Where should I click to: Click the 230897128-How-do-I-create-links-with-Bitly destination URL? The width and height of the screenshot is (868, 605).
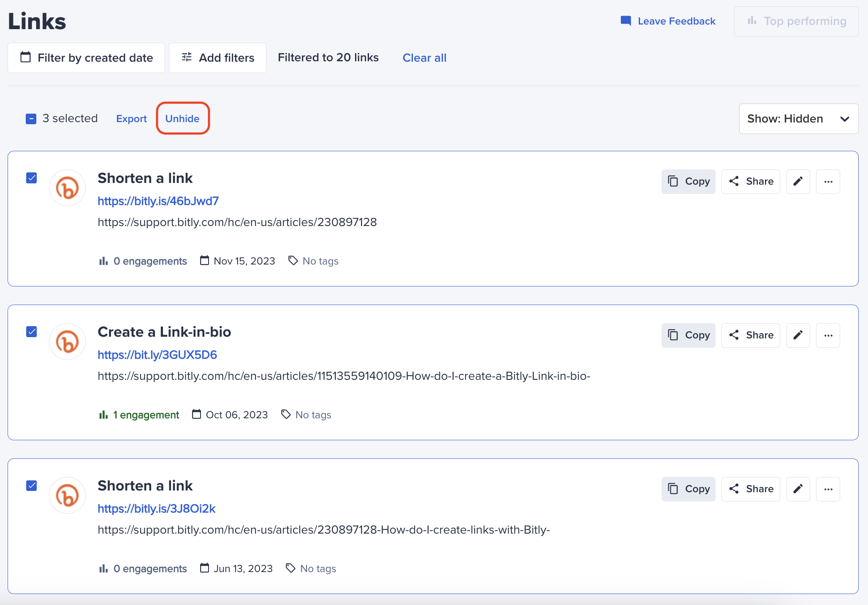tap(324, 530)
